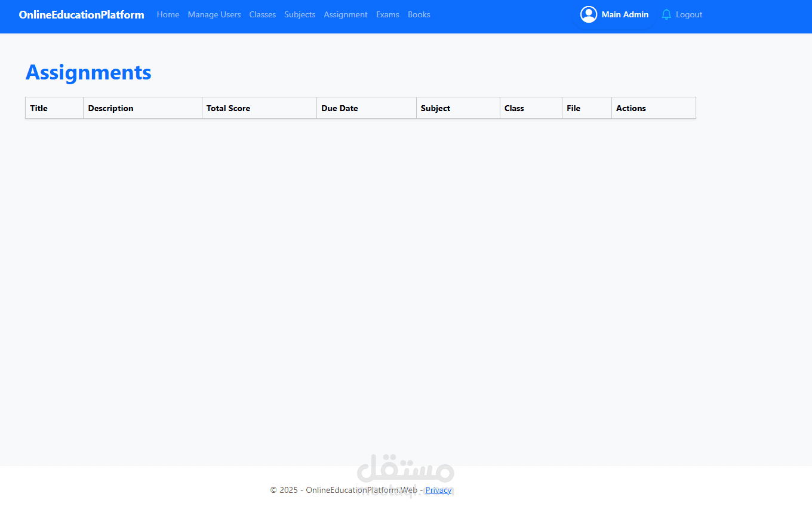Click the Class column header
Screen dimensions: 812x509
(x=531, y=108)
